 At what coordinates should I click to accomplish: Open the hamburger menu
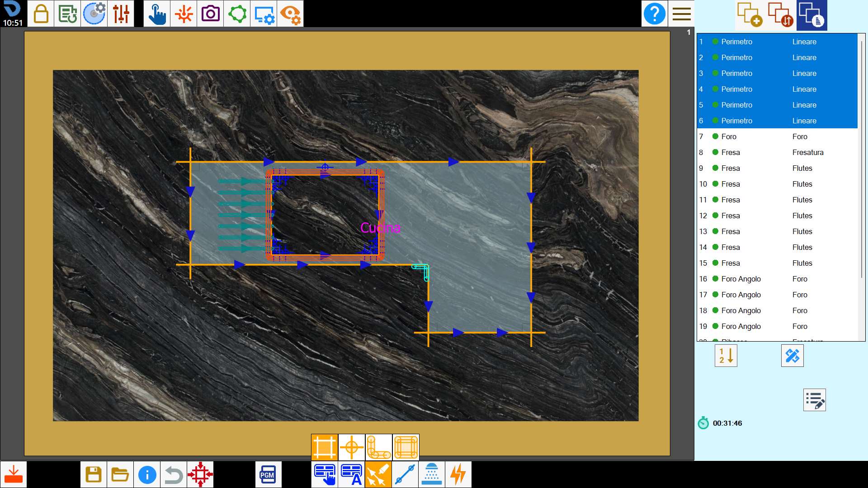coord(681,14)
